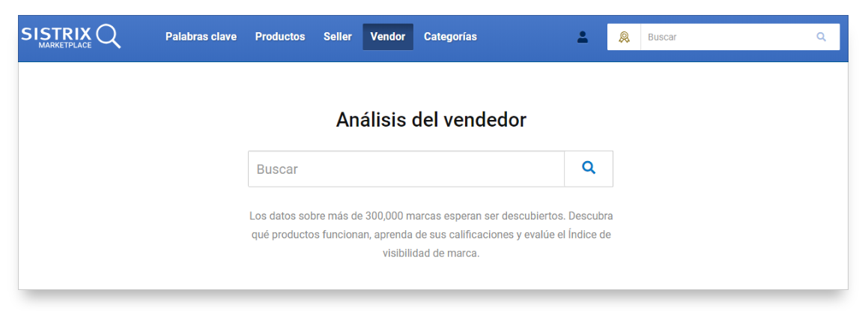Click the "qué productos funcionan" description line
Image resolution: width=868 pixels, height=311 pixels.
tap(431, 235)
